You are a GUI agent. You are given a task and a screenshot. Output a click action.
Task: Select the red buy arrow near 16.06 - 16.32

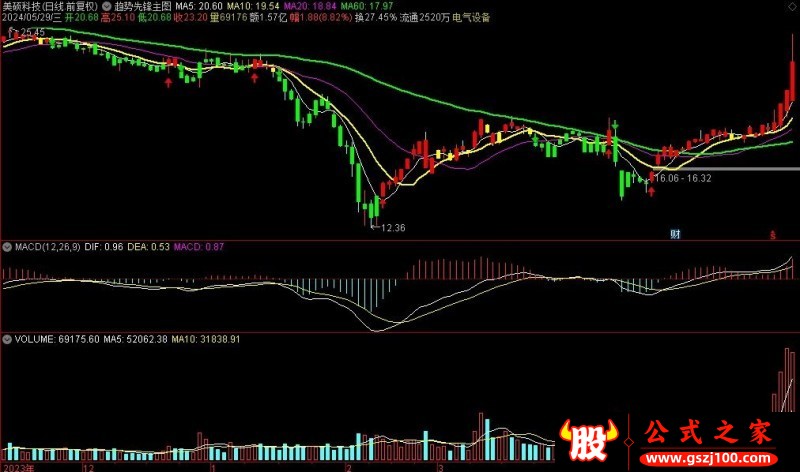pyautogui.click(x=651, y=191)
